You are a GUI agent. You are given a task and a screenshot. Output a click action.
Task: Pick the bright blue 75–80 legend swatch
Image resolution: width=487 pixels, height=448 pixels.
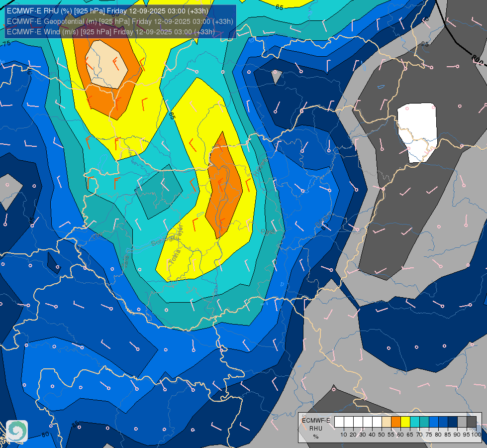point(434,422)
